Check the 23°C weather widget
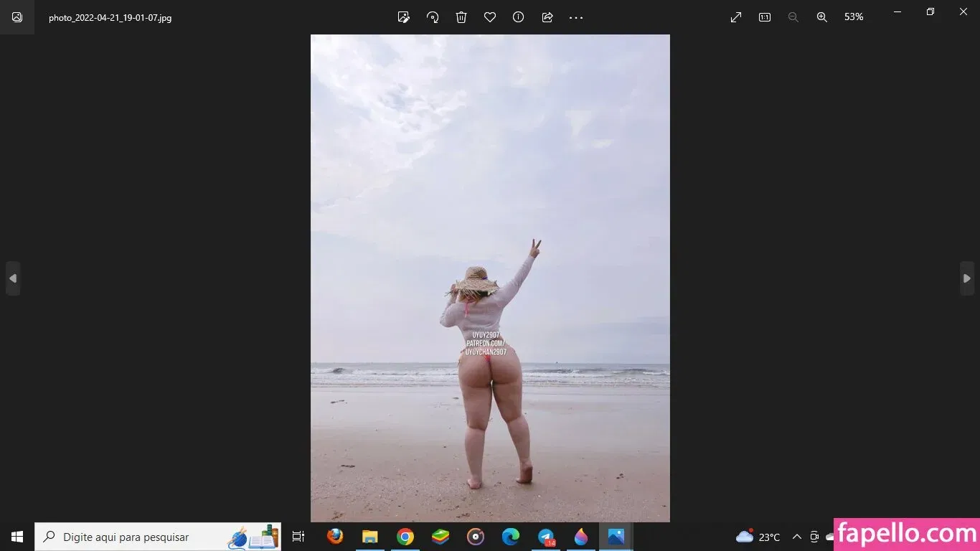This screenshot has width=980, height=551. tap(757, 537)
